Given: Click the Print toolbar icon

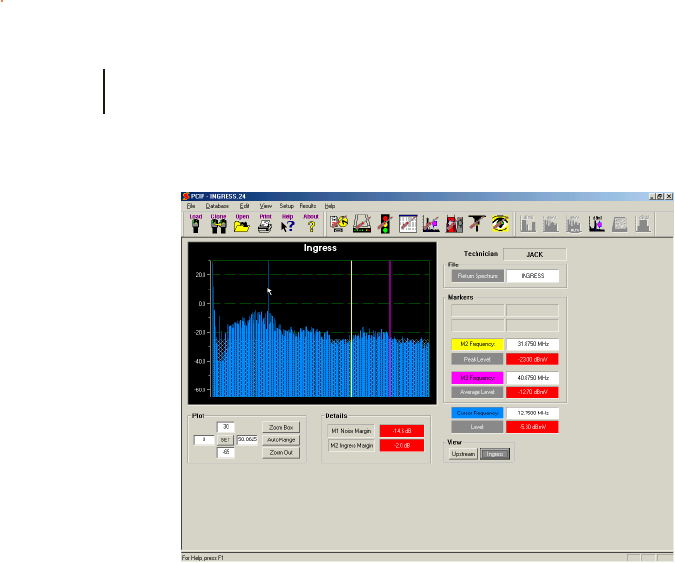Looking at the screenshot, I should click(265, 224).
